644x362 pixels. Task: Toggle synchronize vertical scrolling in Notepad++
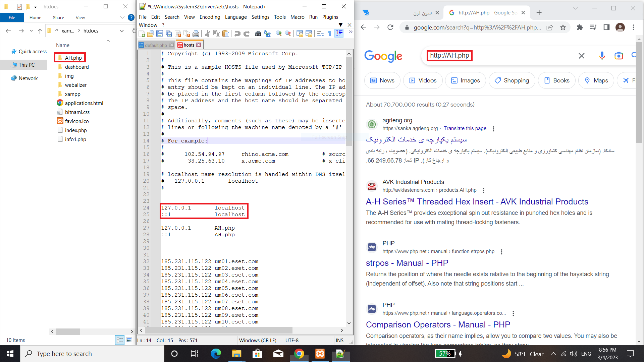pyautogui.click(x=300, y=34)
